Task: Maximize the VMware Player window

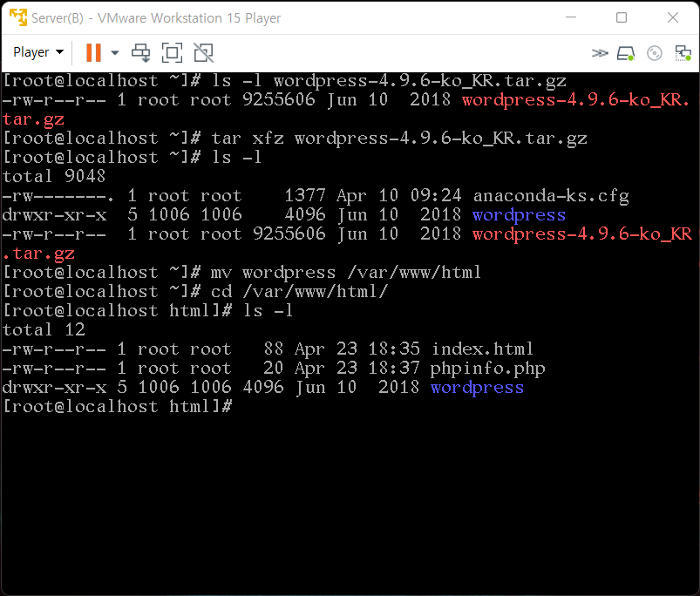Action: pos(622,17)
